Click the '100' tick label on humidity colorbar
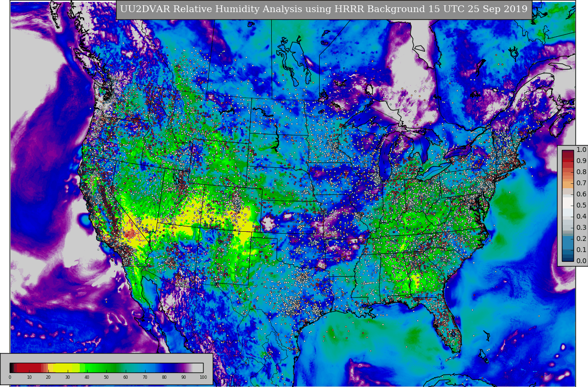 [x=203, y=377]
